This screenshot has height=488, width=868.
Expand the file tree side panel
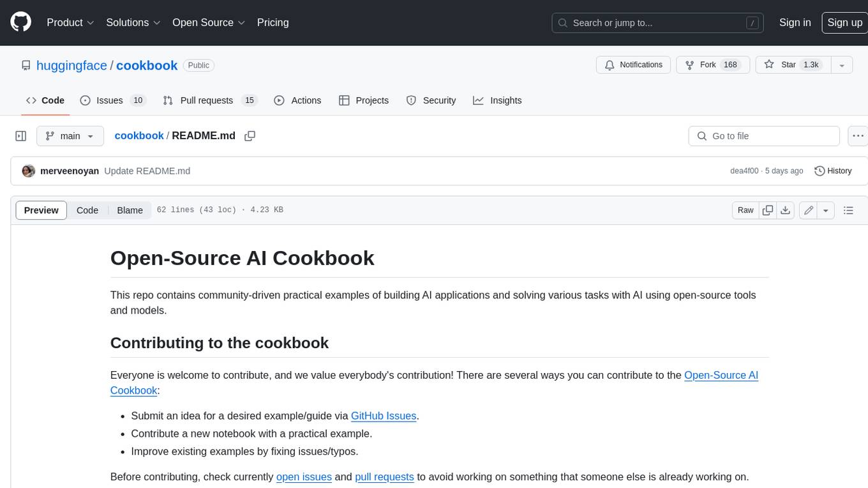coord(20,136)
